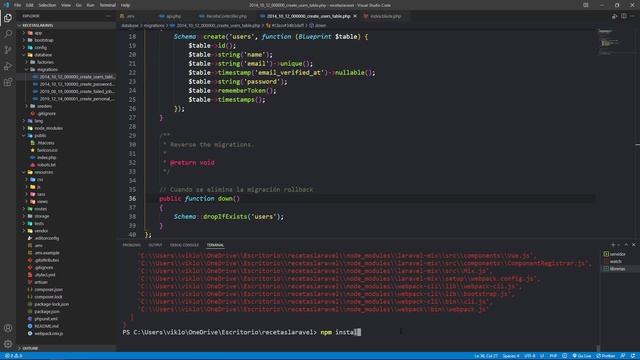Close the create_users_table.php tab
This screenshot has height=360, width=640.
[355, 16]
